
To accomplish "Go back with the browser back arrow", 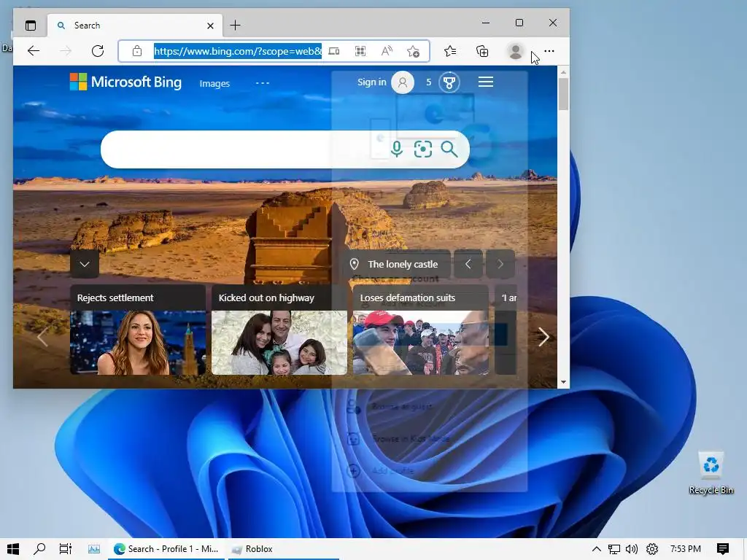I will 34,51.
